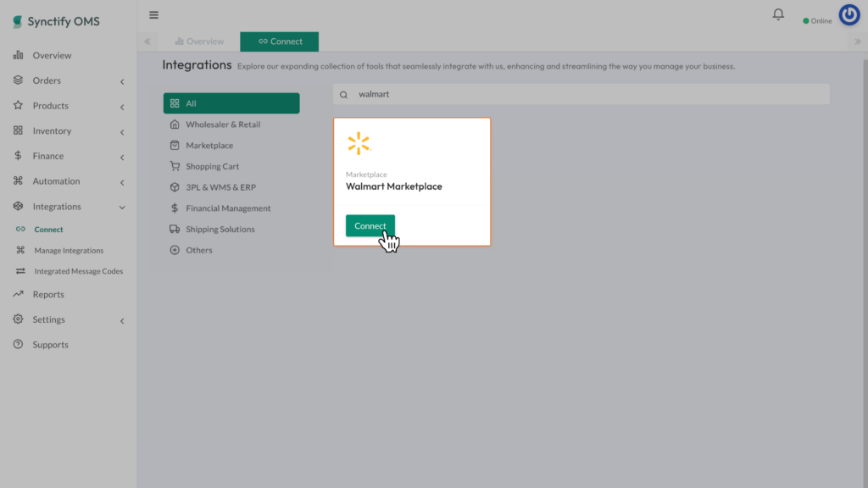
Task: Expand the Automation submenu chevron
Action: [122, 183]
